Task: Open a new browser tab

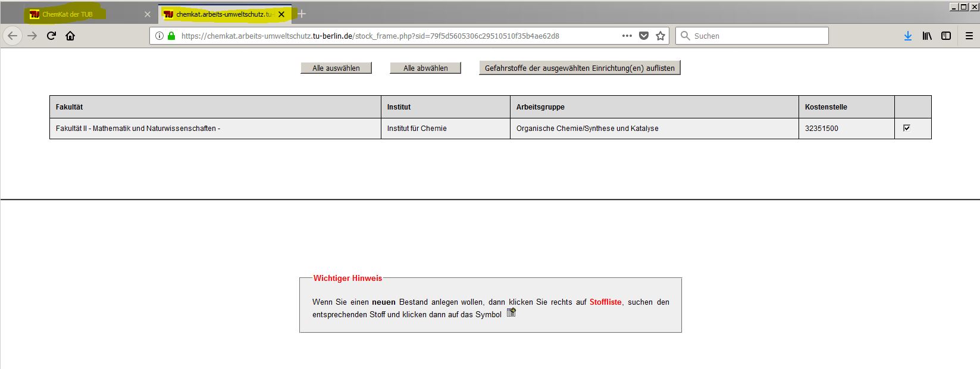Action: click(302, 14)
